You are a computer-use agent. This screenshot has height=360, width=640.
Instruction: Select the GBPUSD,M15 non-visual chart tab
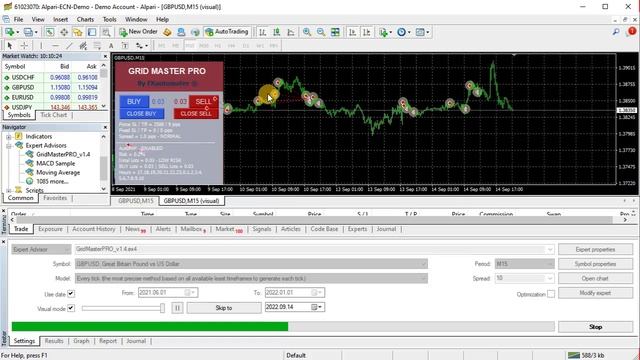(x=136, y=201)
